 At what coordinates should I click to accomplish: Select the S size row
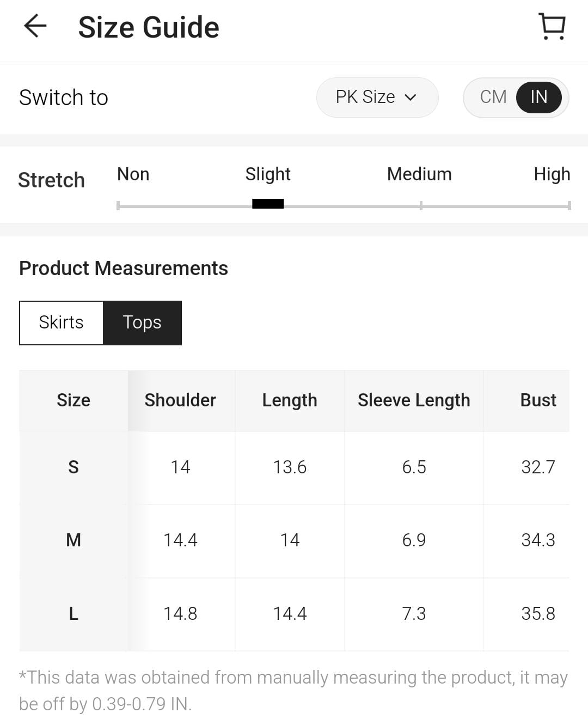(73, 467)
